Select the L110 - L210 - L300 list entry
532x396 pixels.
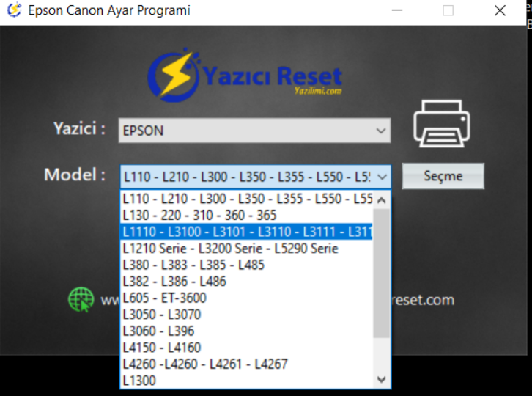point(247,199)
